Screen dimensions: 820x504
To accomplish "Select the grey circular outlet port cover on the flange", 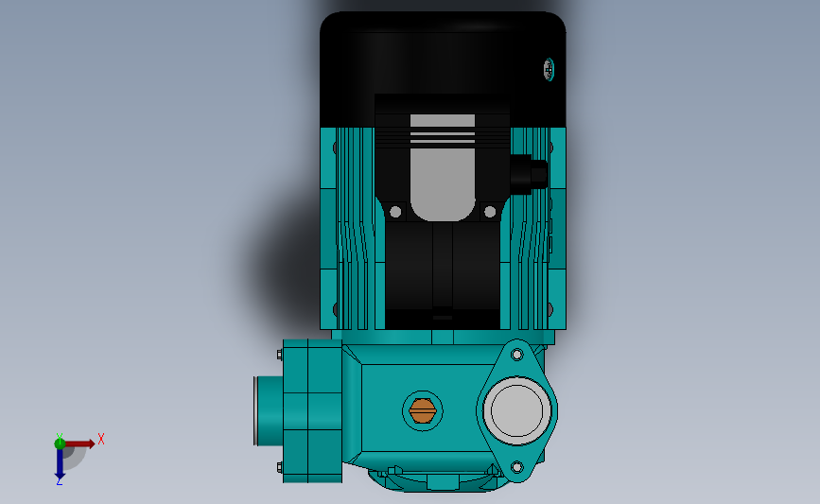I will [516, 411].
